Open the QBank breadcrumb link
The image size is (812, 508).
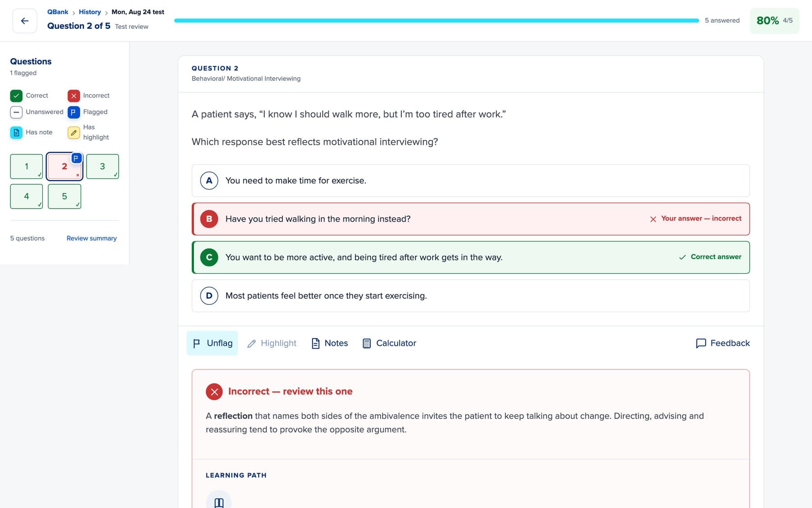[x=58, y=12]
